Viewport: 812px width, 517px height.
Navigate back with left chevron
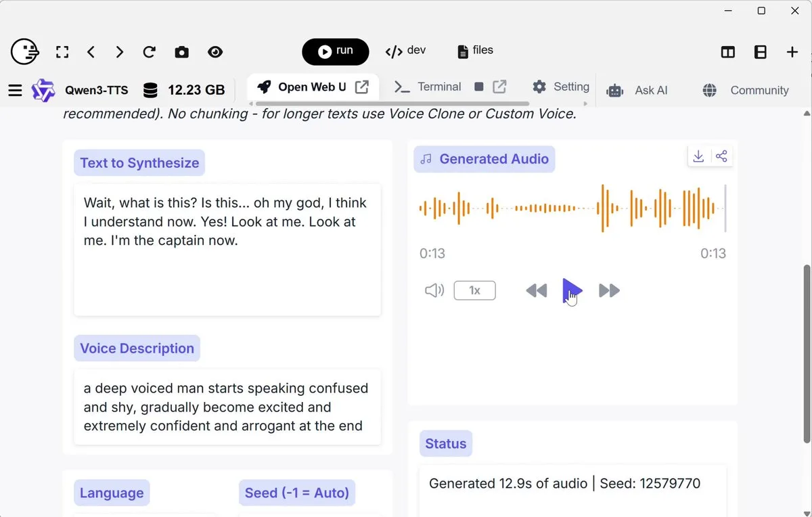click(91, 52)
